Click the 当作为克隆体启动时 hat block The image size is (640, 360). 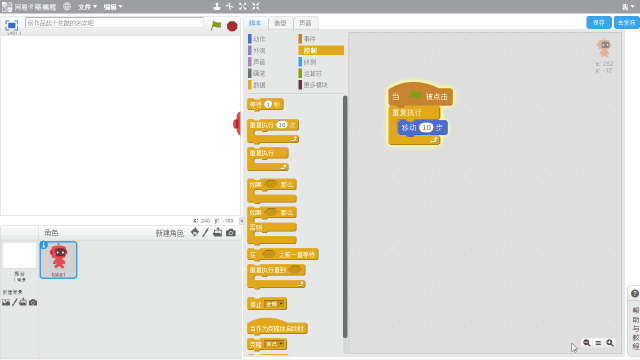(x=277, y=327)
